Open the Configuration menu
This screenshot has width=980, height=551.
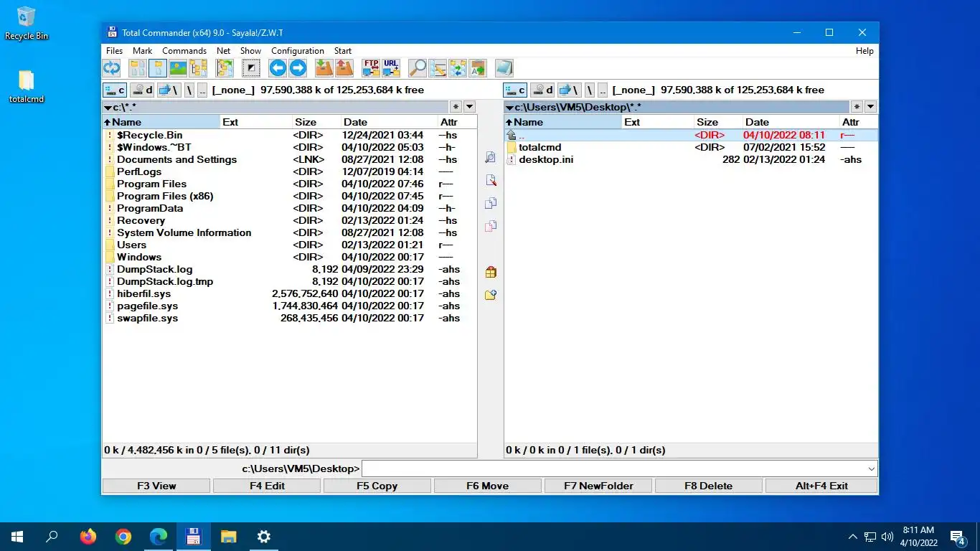(298, 51)
